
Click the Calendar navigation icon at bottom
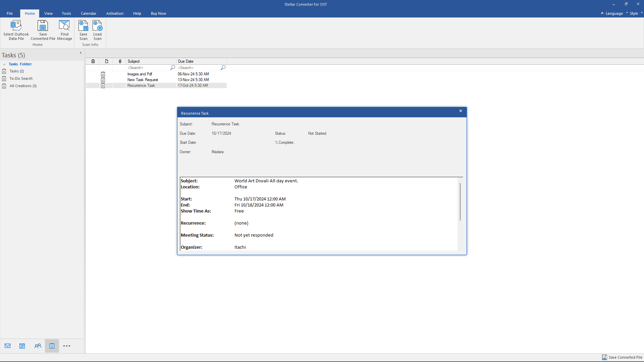click(22, 346)
